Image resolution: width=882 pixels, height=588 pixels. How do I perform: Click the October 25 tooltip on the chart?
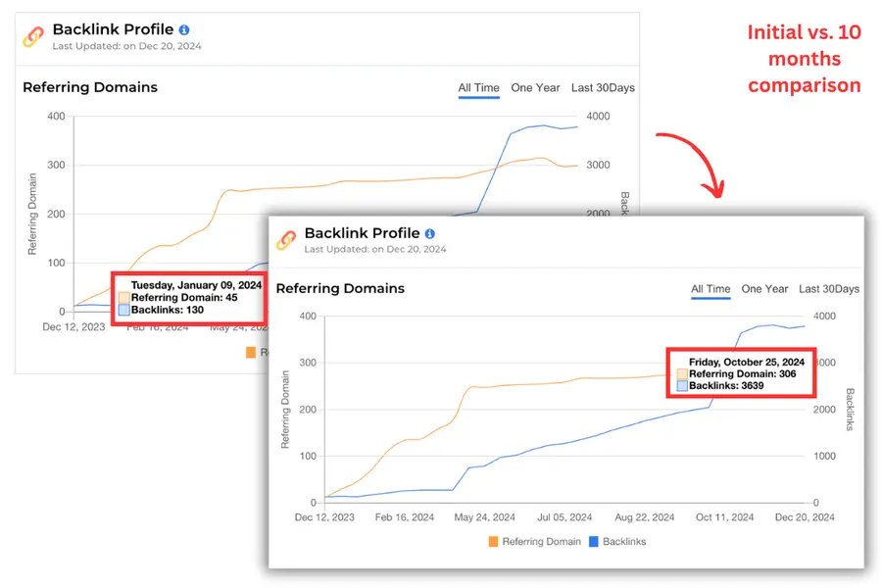741,373
